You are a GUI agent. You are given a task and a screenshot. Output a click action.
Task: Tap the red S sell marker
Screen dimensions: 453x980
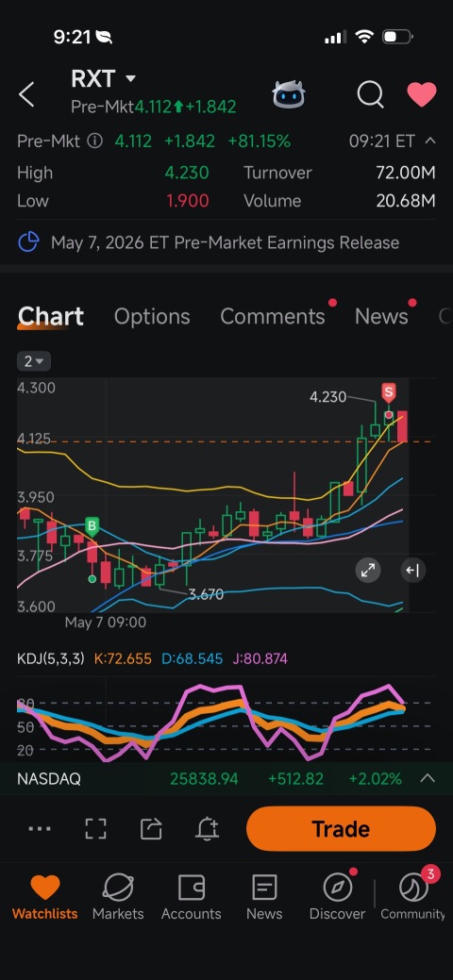(389, 393)
